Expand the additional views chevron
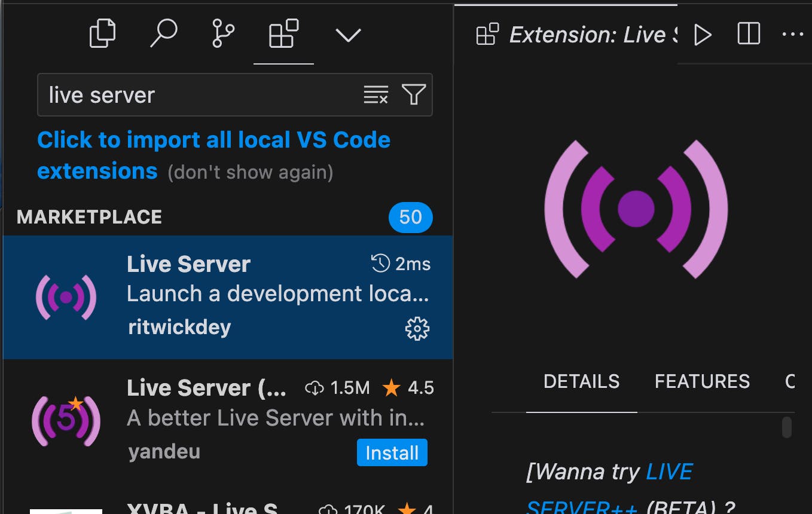Image resolution: width=812 pixels, height=514 pixels. 348,35
